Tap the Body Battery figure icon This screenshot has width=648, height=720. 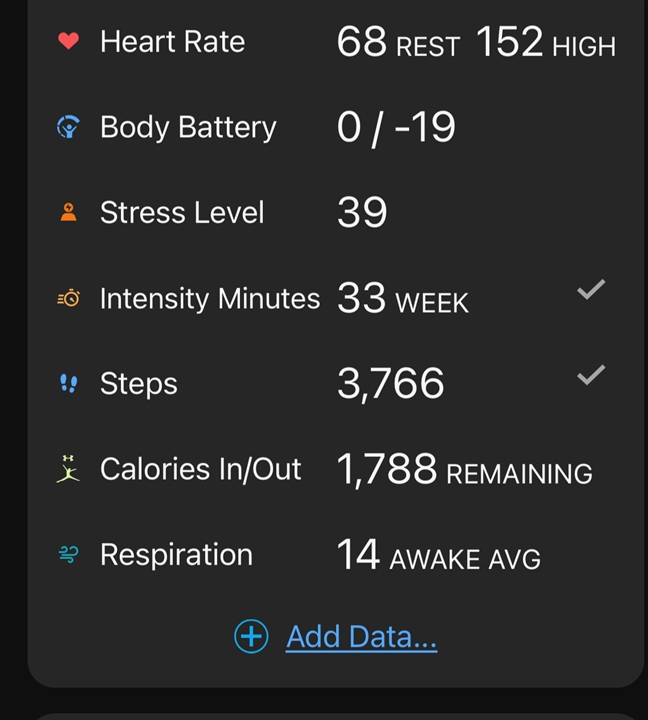68,127
